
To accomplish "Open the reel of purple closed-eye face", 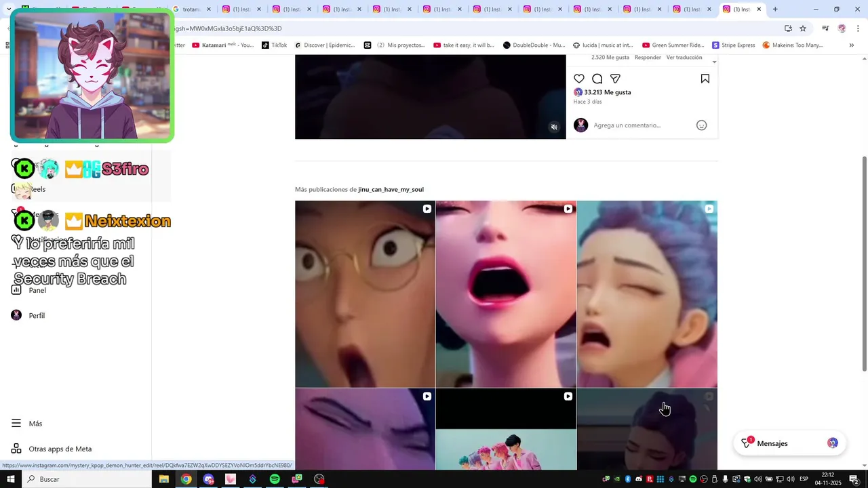I will click(x=365, y=430).
